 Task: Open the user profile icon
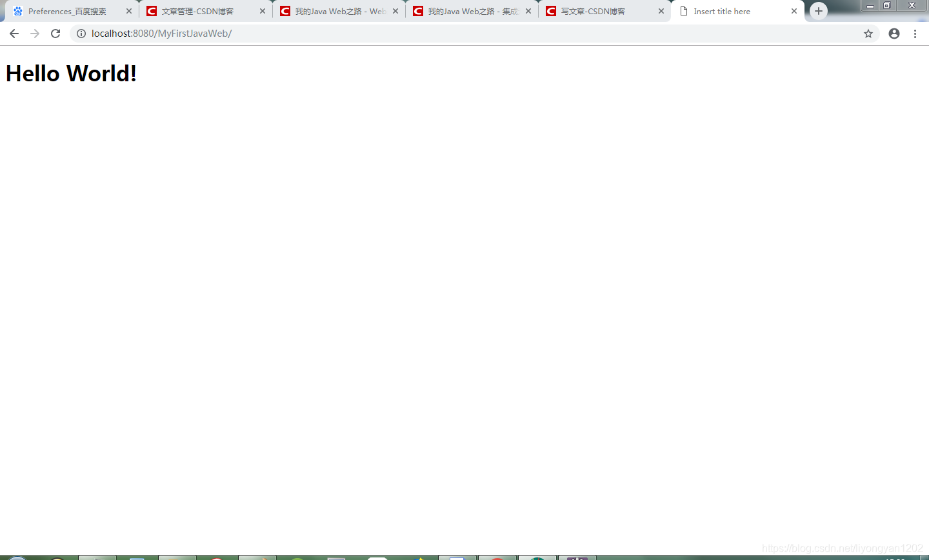(x=894, y=34)
